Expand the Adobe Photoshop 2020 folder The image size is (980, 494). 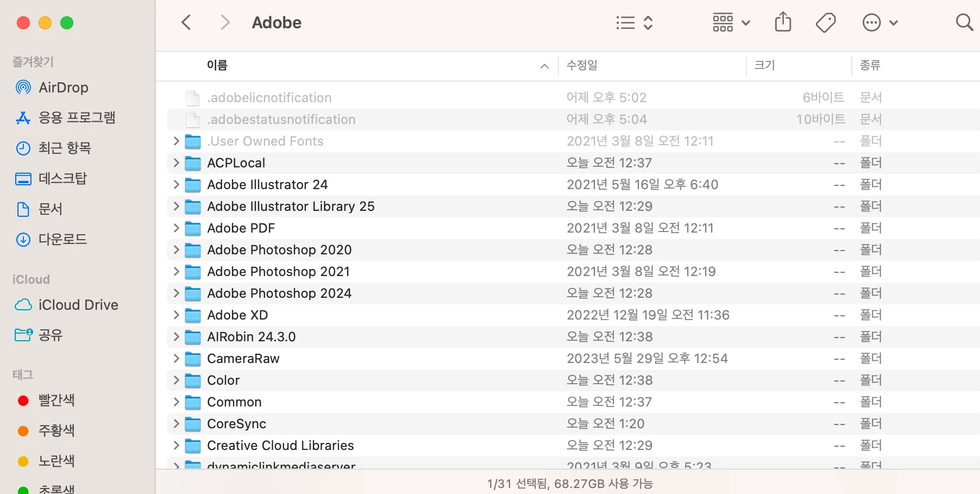coord(176,250)
